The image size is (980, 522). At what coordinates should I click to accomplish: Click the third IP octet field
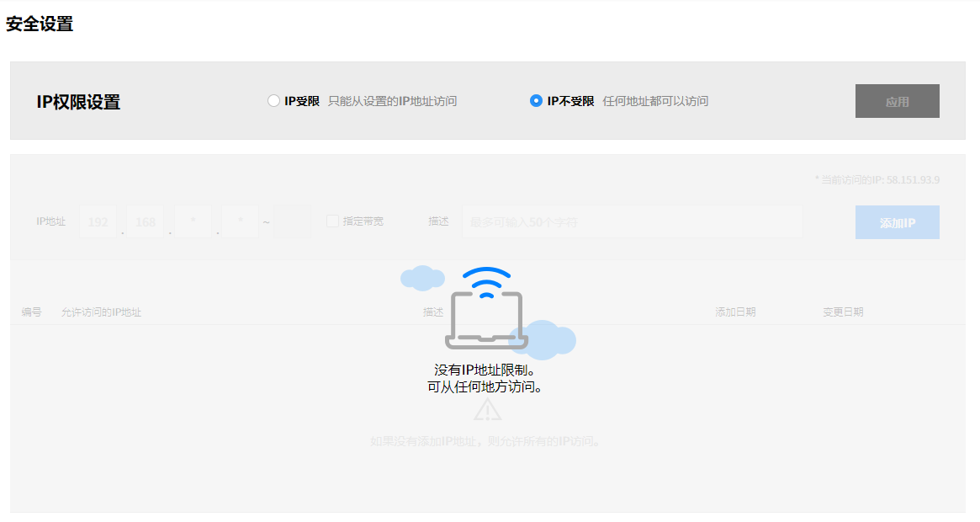click(x=193, y=221)
